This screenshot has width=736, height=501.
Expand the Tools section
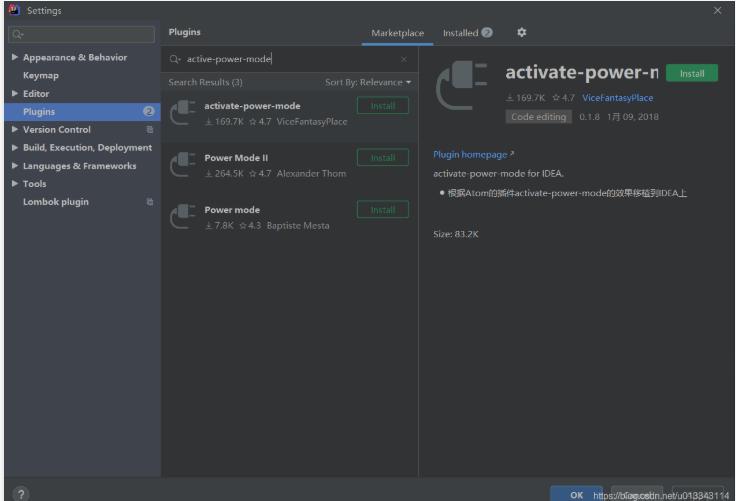click(15, 184)
